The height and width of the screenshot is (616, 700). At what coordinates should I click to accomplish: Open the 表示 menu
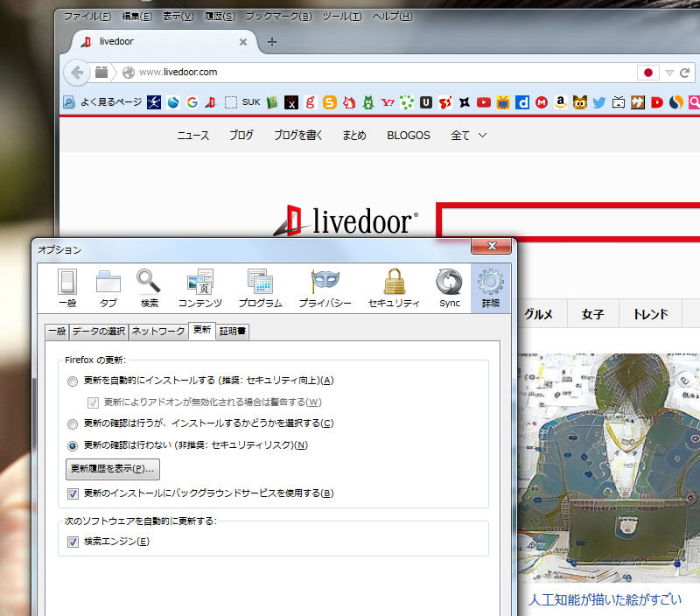pyautogui.click(x=178, y=17)
